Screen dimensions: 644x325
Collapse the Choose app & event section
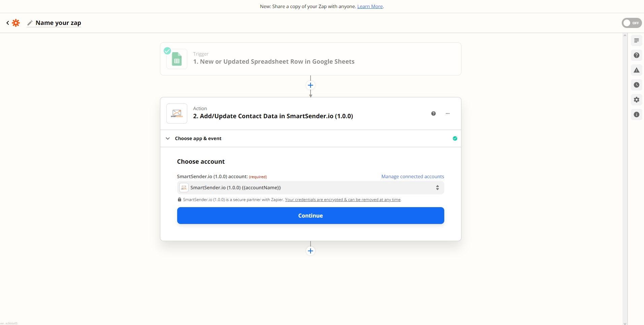coord(168,138)
